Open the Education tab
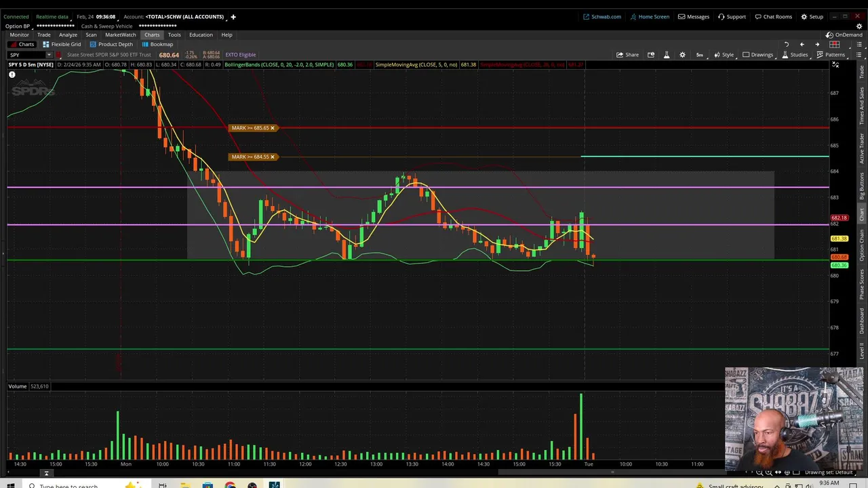The width and height of the screenshot is (868, 488). [201, 35]
